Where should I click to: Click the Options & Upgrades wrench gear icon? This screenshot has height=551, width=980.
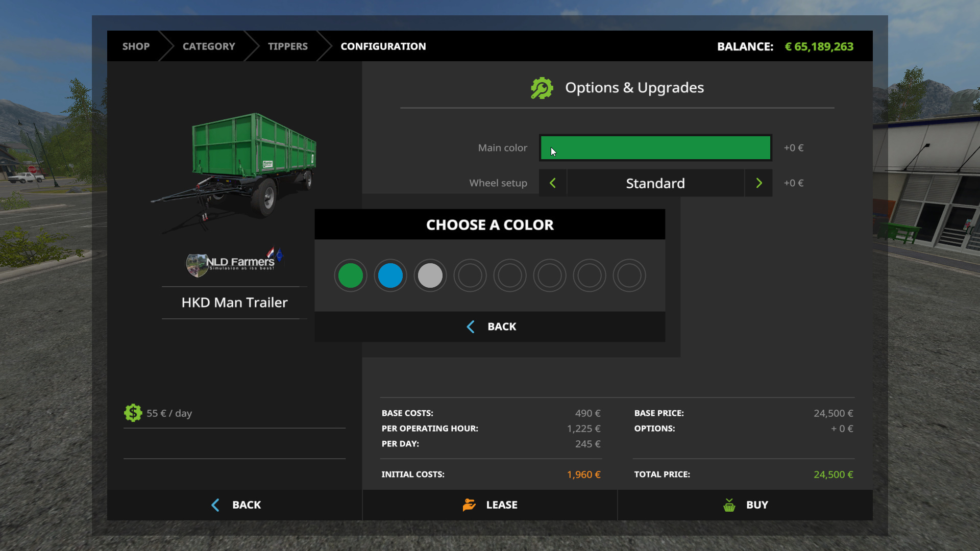tap(542, 88)
